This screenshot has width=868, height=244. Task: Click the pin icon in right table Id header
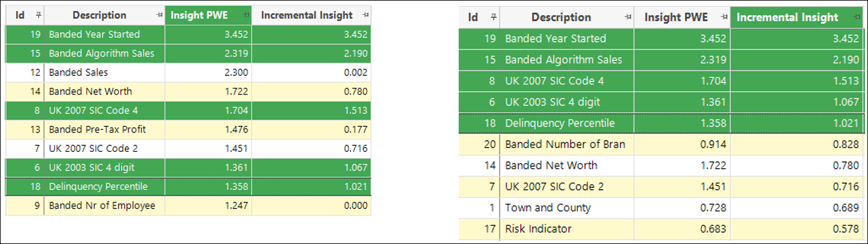(493, 17)
